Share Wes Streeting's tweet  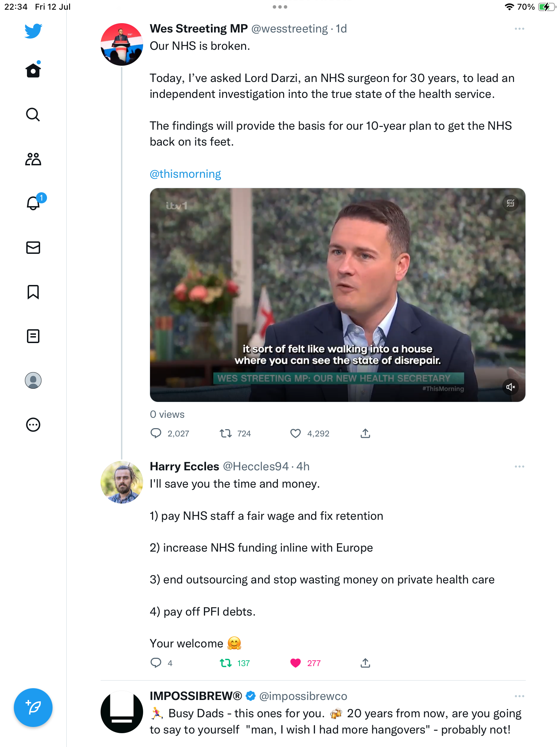[365, 433]
